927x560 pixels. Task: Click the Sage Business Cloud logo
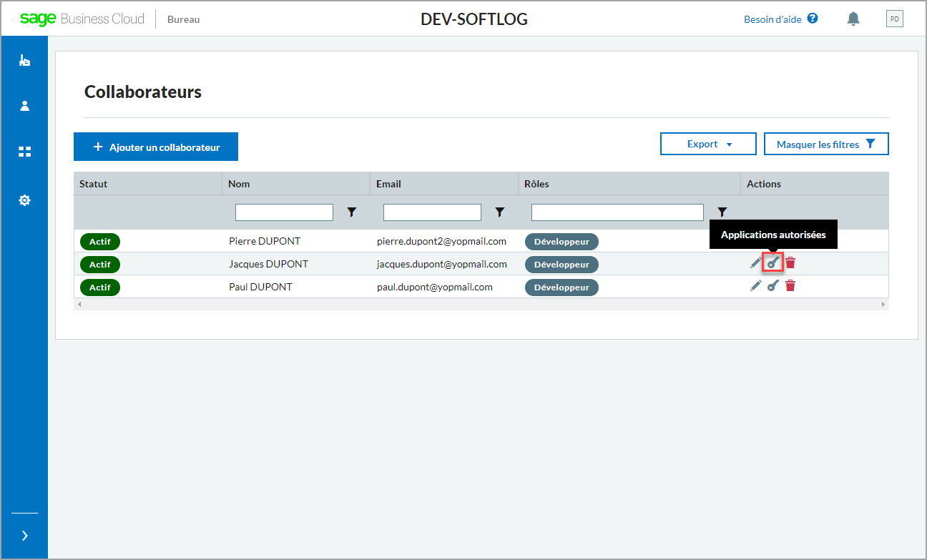pos(82,19)
